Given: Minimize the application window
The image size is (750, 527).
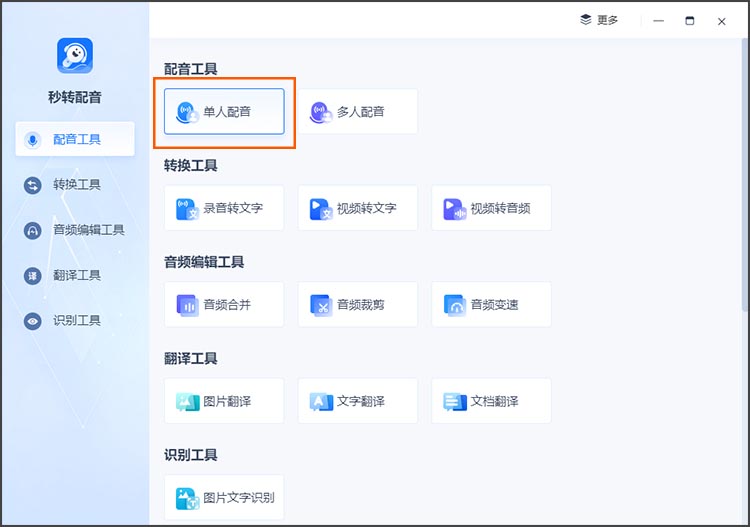Looking at the screenshot, I should (659, 21).
